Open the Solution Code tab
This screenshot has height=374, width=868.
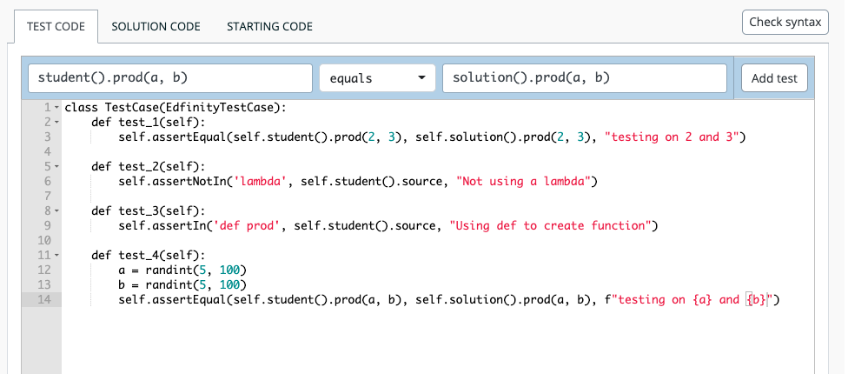(x=156, y=26)
